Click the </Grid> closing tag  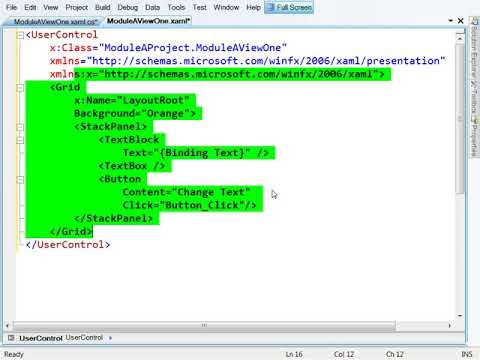pyautogui.click(x=71, y=232)
